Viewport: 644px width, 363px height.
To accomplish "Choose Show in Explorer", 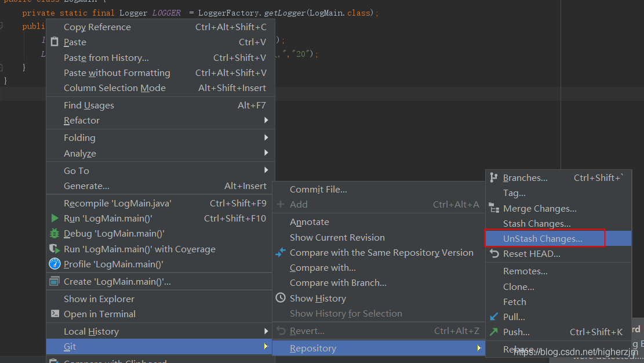I will click(159, 299).
